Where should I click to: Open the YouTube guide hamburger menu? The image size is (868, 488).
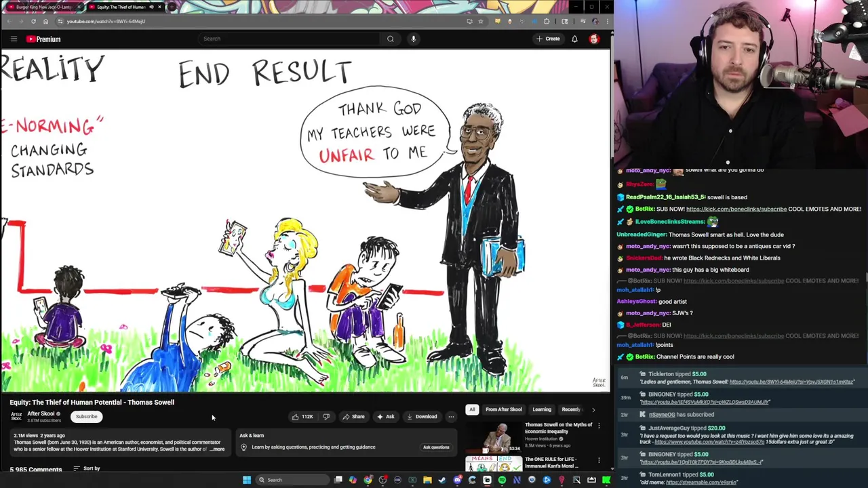[x=14, y=39]
